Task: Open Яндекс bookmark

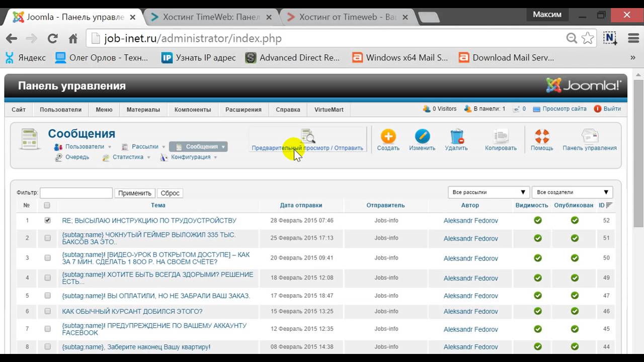Action: click(x=25, y=58)
